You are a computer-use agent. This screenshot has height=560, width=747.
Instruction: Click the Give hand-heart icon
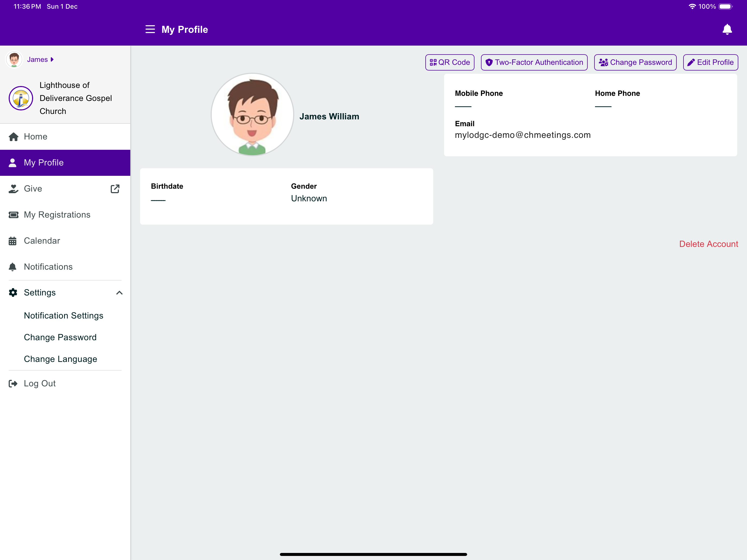pos(13,189)
